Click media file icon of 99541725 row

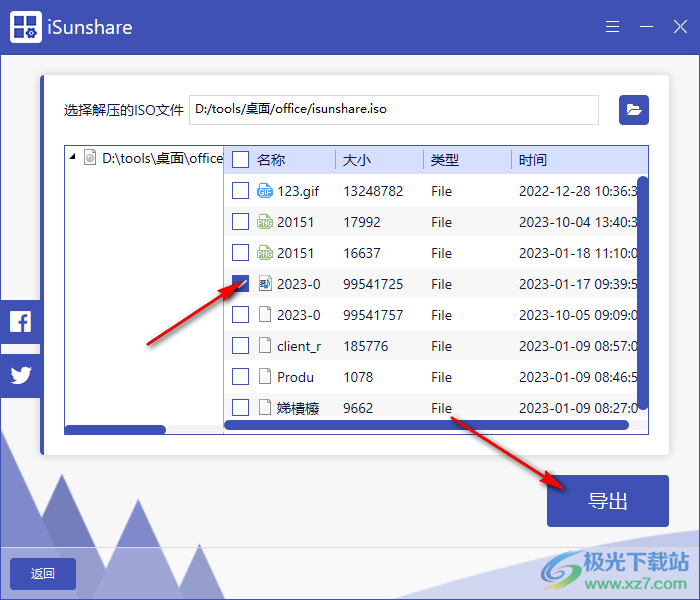point(265,284)
